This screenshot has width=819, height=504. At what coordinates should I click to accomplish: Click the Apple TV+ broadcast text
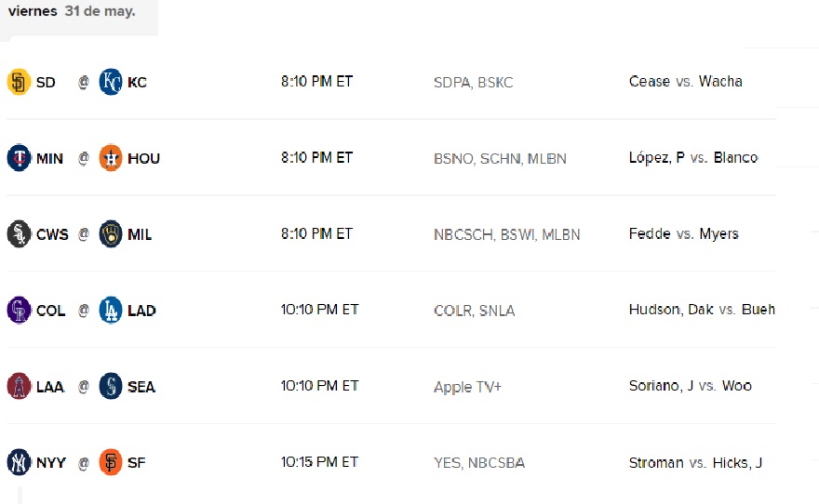coord(467,387)
